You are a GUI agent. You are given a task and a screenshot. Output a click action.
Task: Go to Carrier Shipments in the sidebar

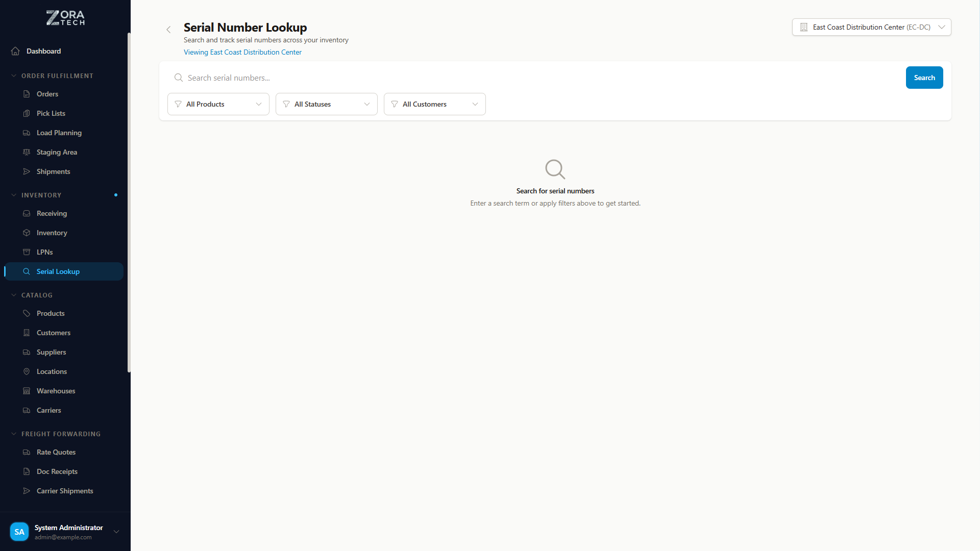[65, 491]
